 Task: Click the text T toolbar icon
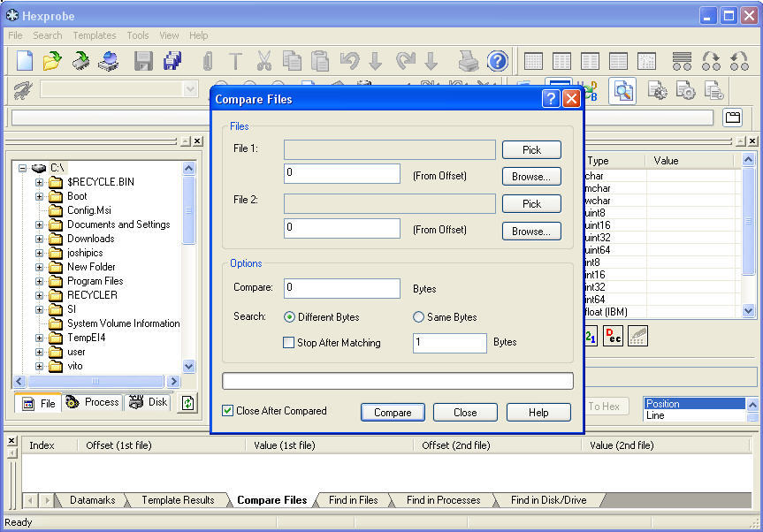(235, 61)
